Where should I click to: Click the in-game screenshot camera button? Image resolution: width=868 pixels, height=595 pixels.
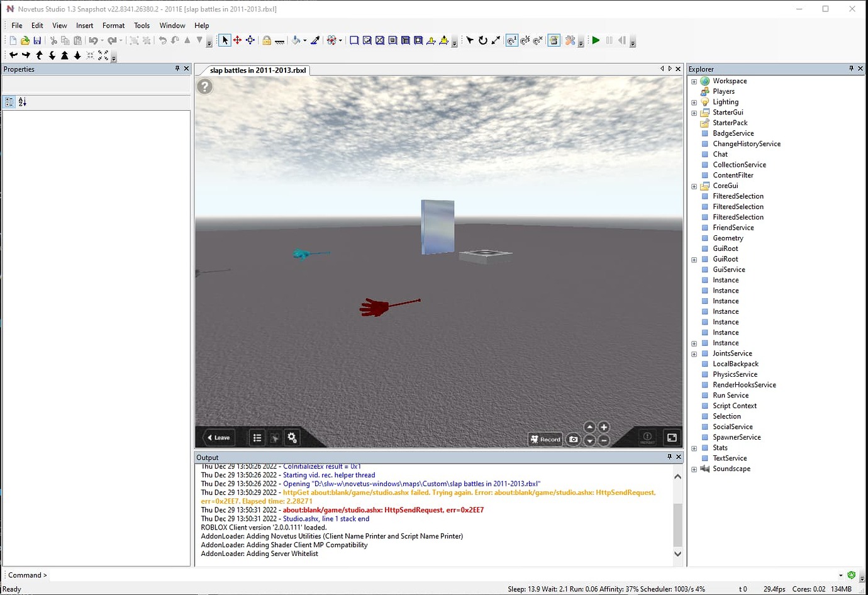point(572,440)
